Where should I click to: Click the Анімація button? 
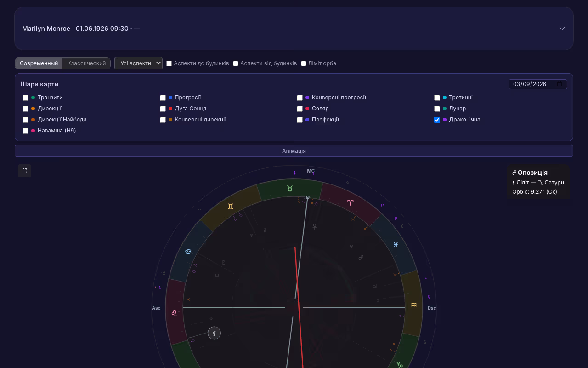tap(294, 151)
